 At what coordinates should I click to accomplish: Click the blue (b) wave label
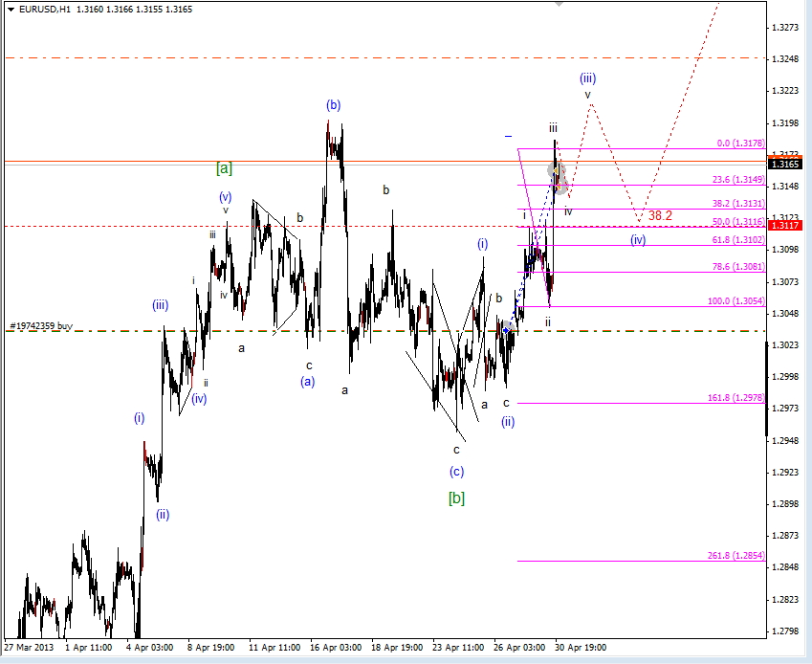(x=333, y=105)
